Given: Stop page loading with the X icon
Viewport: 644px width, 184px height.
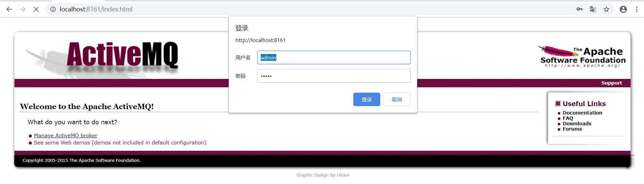Looking at the screenshot, I should (x=36, y=9).
